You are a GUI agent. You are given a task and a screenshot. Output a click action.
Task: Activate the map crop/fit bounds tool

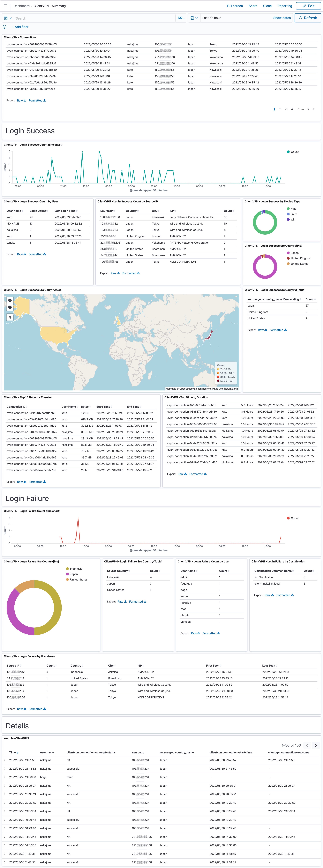point(10,317)
